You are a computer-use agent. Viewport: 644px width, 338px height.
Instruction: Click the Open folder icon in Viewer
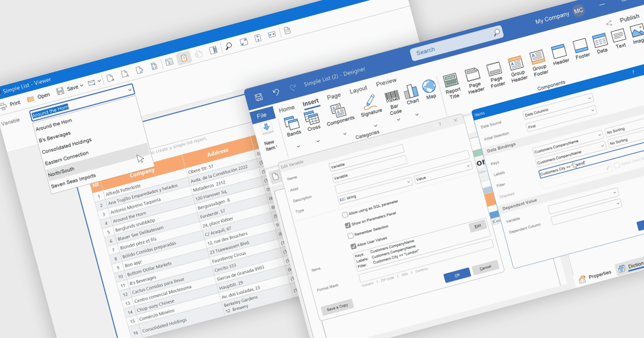click(x=31, y=98)
